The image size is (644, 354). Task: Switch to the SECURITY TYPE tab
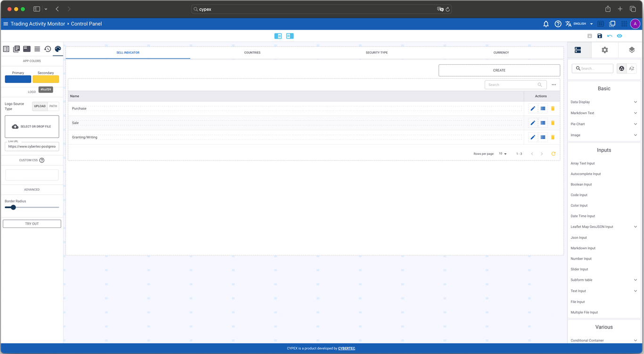(377, 52)
